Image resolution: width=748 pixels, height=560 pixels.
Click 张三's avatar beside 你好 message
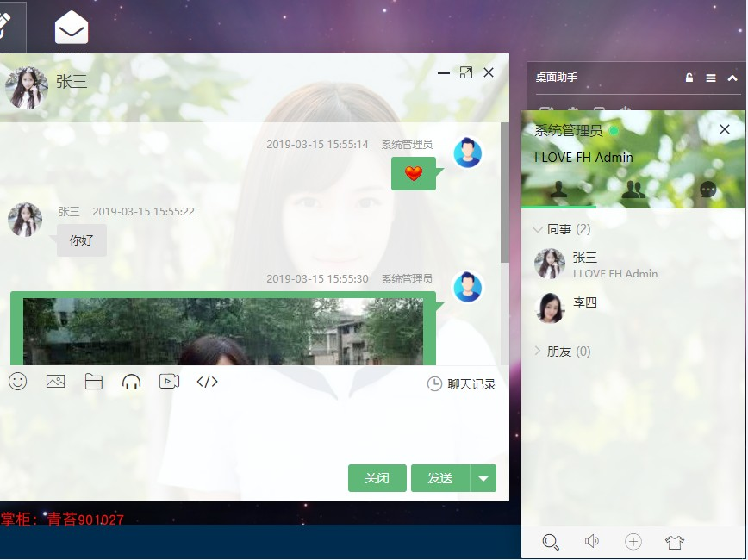click(25, 220)
